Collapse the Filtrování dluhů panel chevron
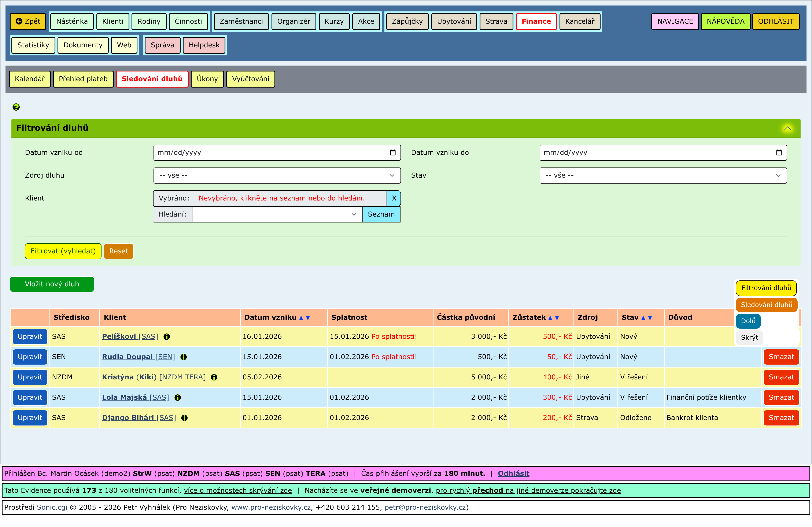The image size is (812, 527). (x=787, y=128)
